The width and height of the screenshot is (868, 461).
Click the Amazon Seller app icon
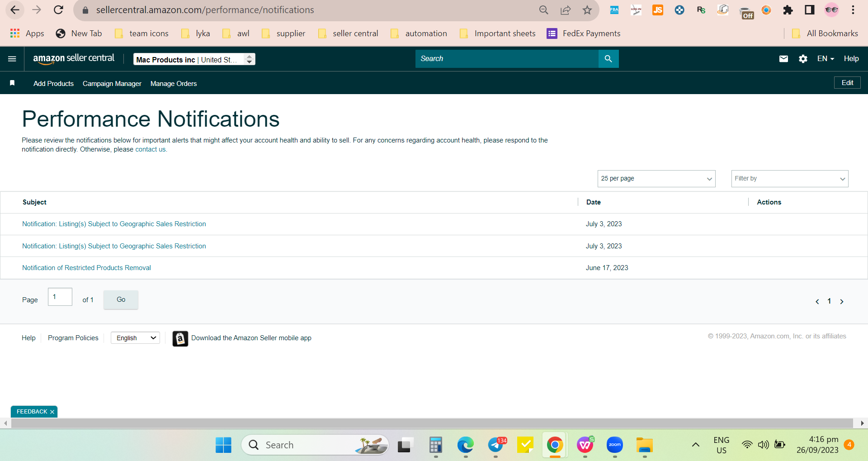[180, 338]
